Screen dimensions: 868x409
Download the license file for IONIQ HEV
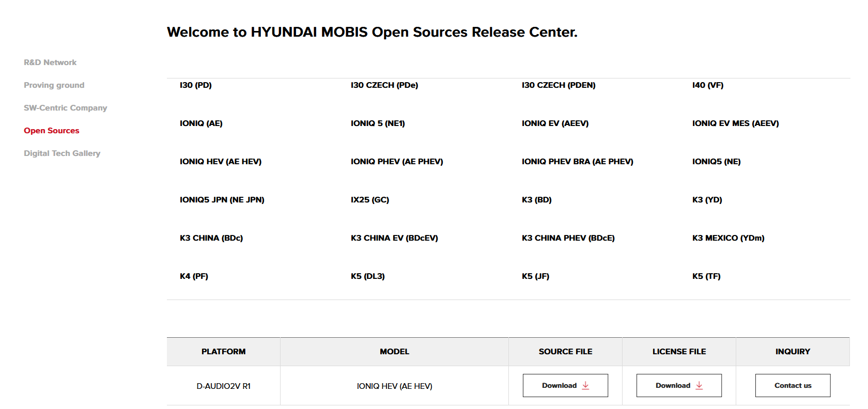click(x=678, y=385)
